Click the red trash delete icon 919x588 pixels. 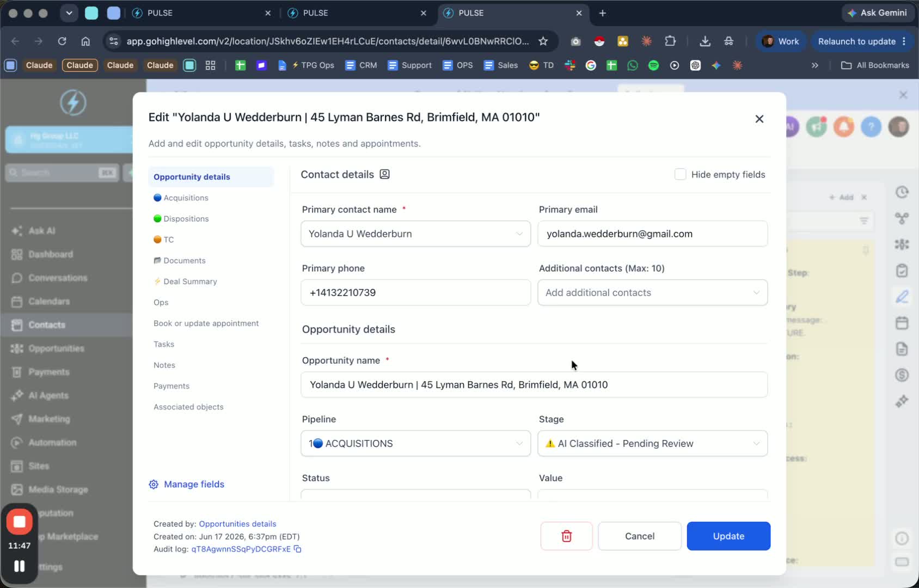566,536
